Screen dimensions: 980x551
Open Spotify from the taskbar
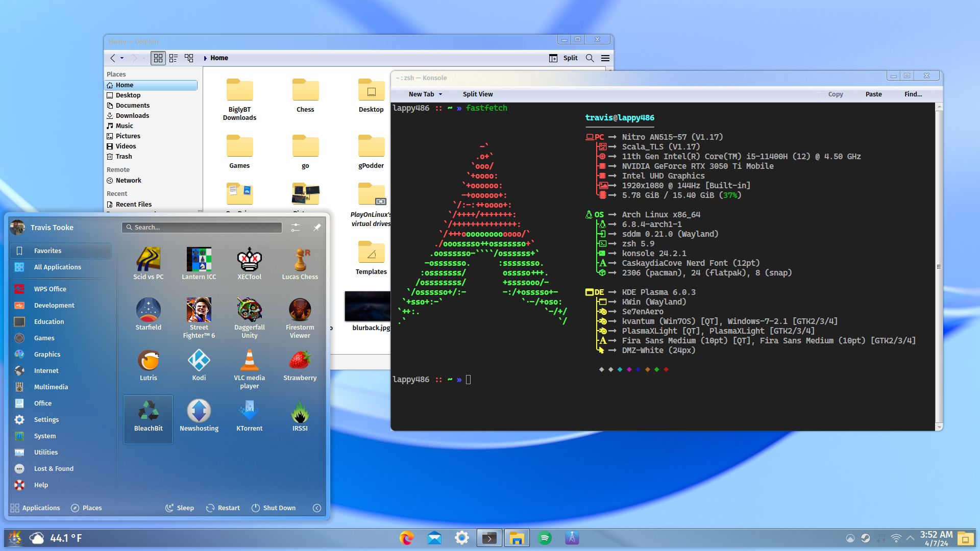(x=545, y=538)
